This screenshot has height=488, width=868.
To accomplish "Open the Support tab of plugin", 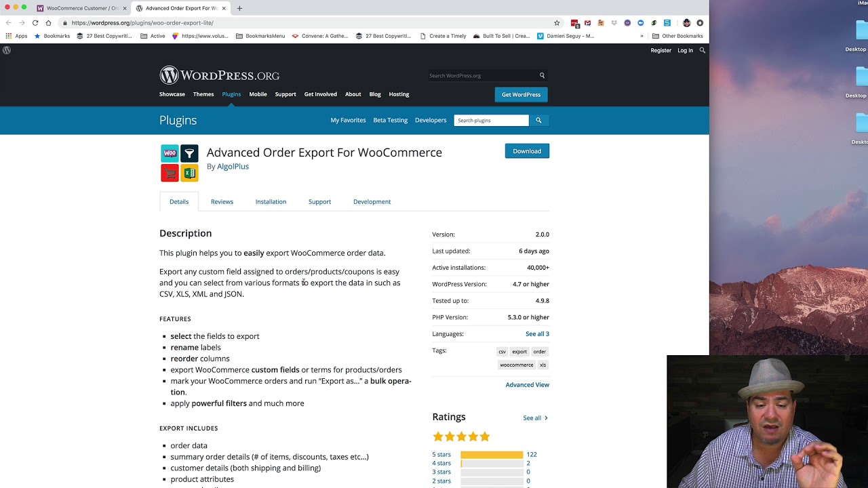I will (x=319, y=201).
